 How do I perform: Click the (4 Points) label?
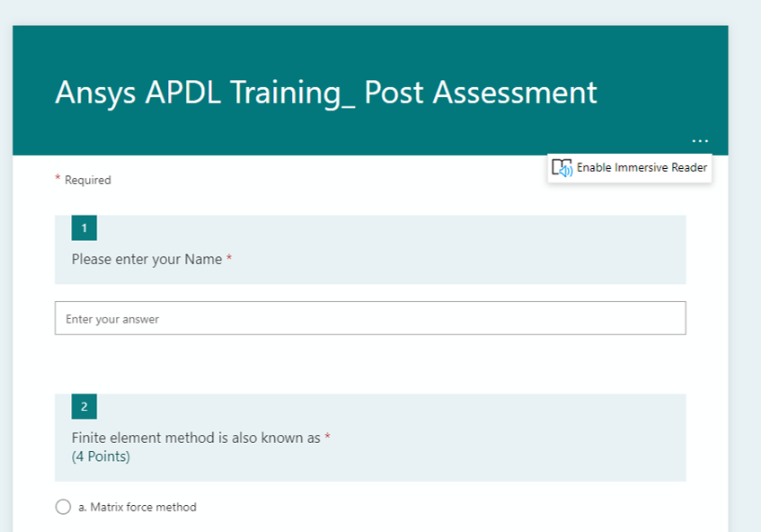pos(101,457)
